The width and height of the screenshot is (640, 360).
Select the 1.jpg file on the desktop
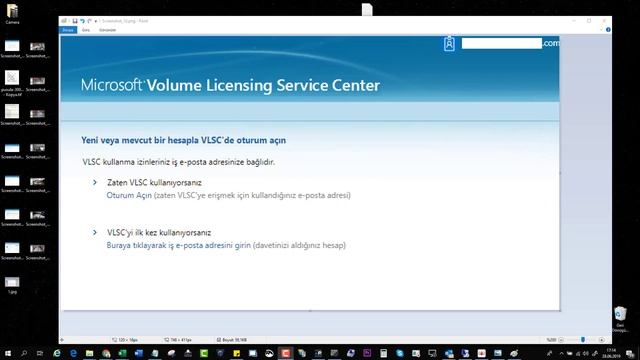[x=12, y=285]
